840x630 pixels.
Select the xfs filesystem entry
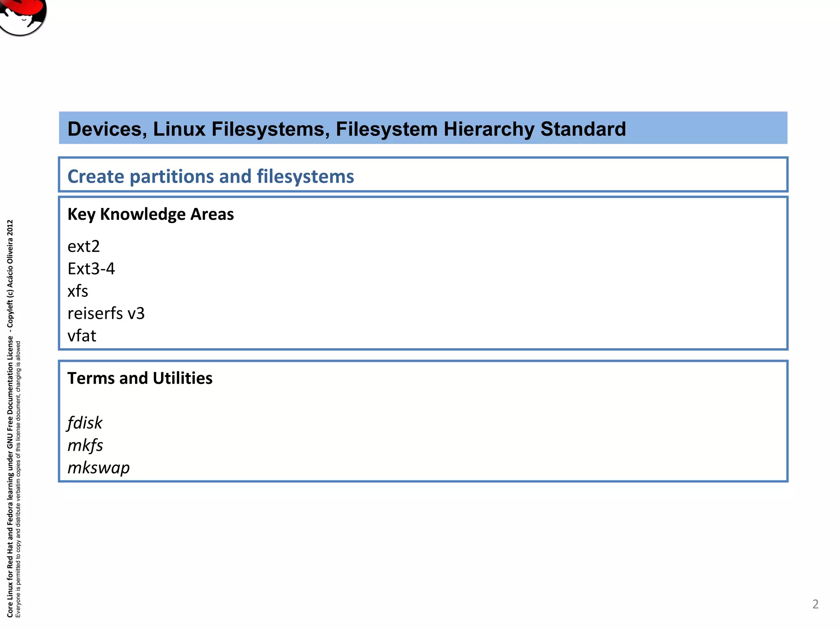[78, 291]
